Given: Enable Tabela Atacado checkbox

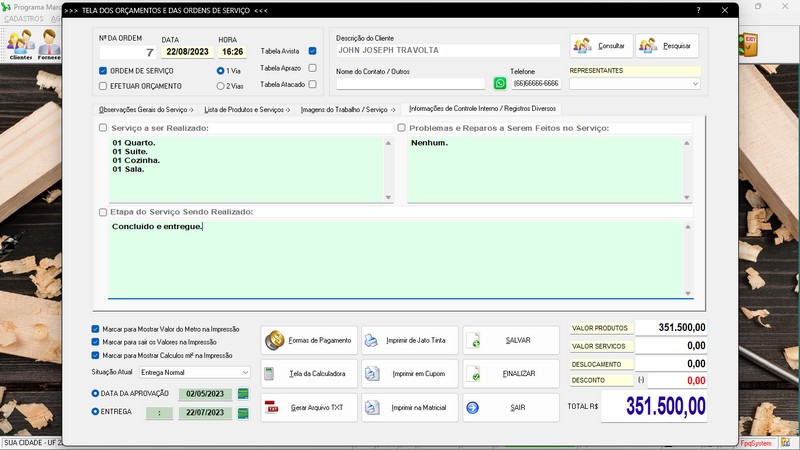Looking at the screenshot, I should 313,84.
